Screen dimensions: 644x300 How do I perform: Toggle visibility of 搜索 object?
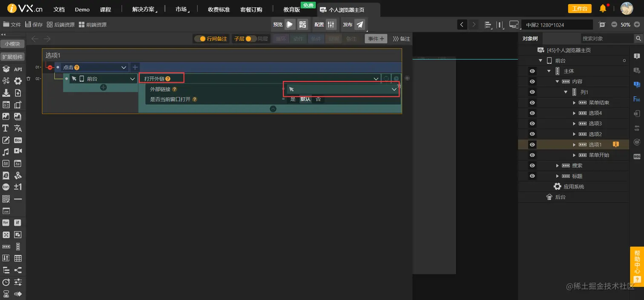click(x=532, y=166)
